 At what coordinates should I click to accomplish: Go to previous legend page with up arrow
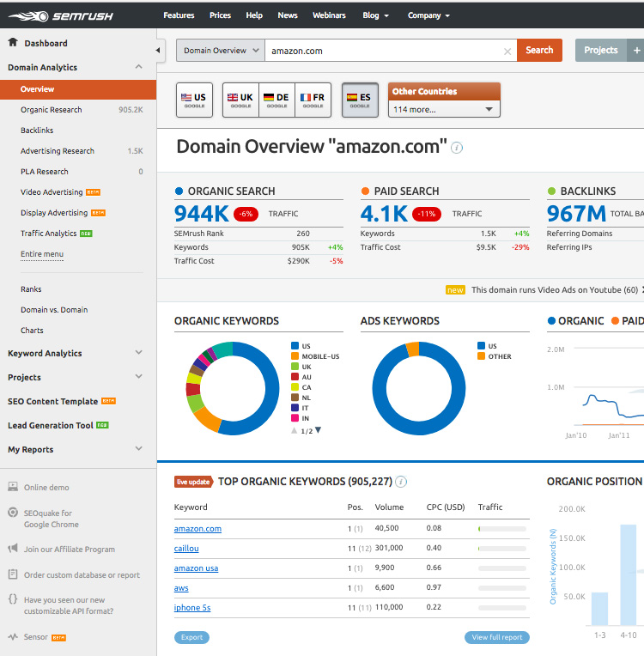(x=295, y=430)
